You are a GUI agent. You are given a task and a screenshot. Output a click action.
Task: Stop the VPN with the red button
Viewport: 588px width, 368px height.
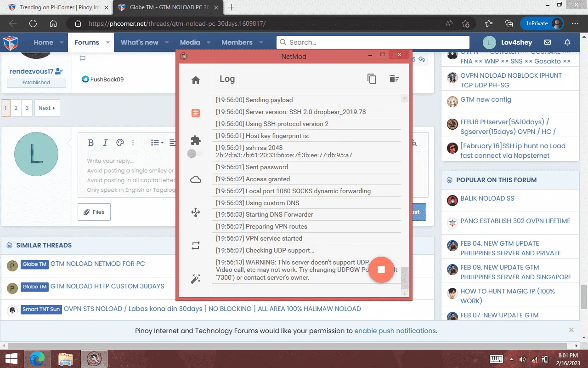coord(381,270)
